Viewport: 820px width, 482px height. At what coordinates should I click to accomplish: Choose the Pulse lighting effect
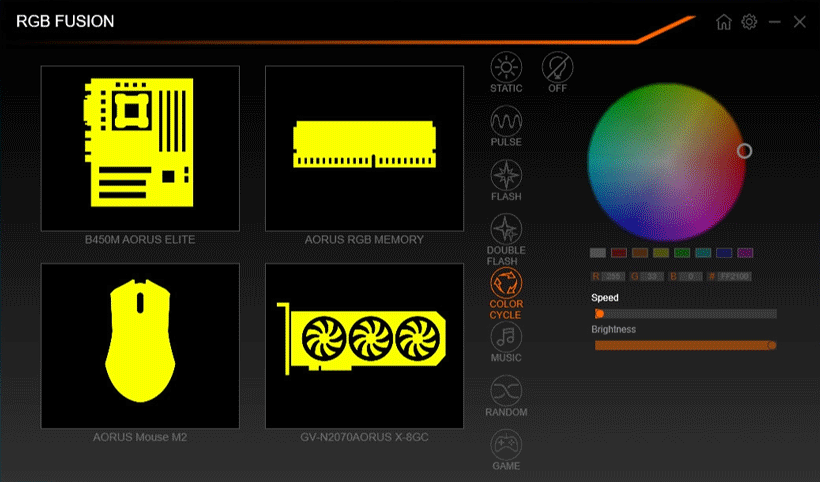click(x=506, y=127)
